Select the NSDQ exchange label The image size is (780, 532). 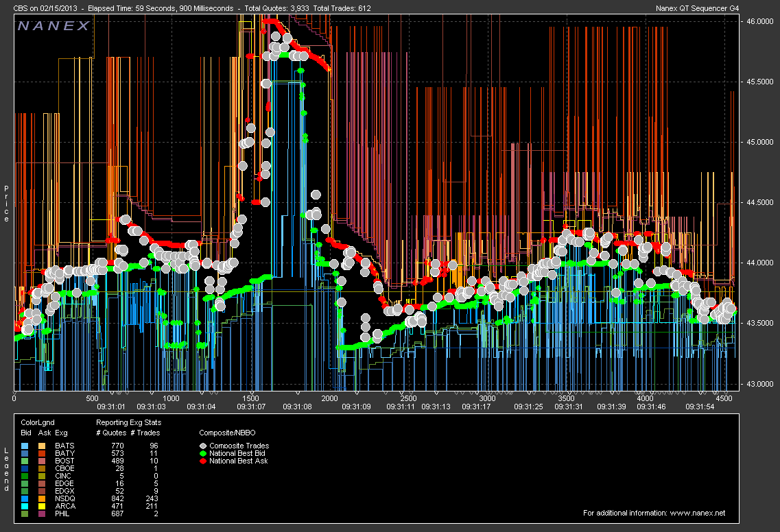point(65,498)
